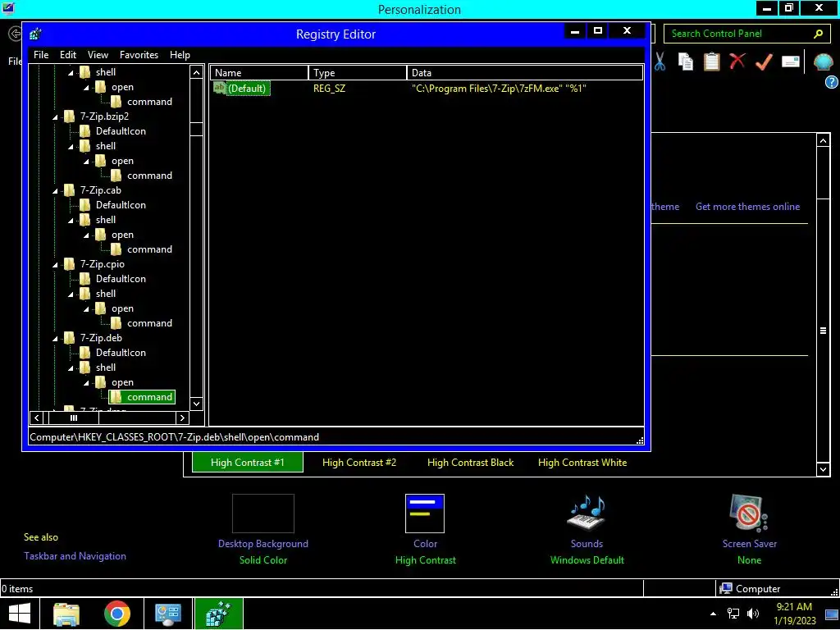The width and height of the screenshot is (840, 630).
Task: Select the High Contrast #1 theme
Action: point(248,463)
